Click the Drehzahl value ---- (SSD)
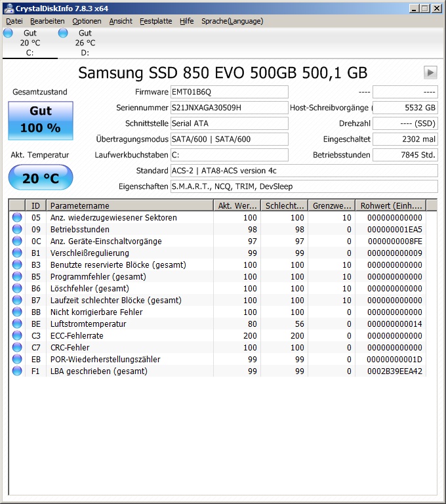The image size is (446, 504). coord(405,123)
